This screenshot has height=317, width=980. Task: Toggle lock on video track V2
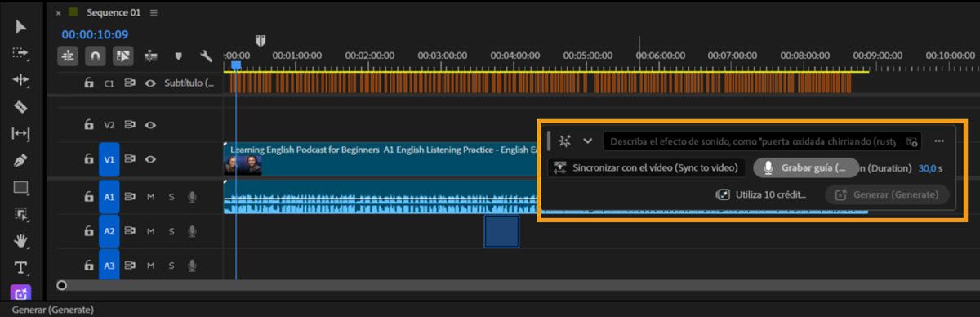tap(89, 125)
